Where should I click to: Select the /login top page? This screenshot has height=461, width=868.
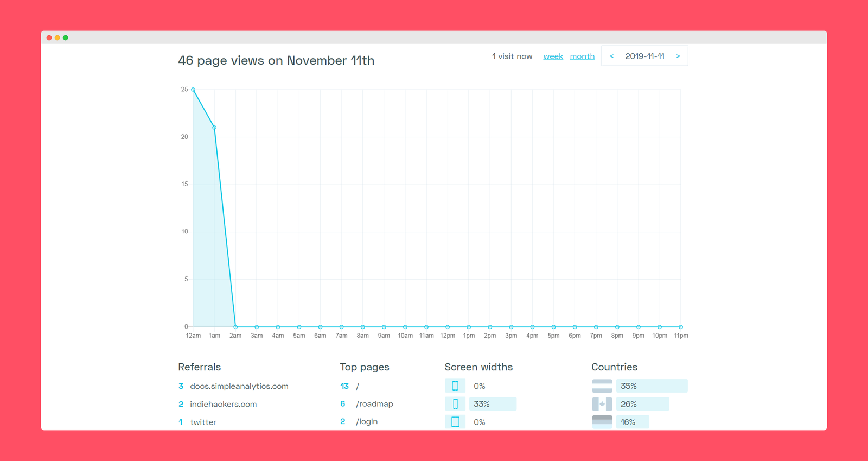tap(367, 421)
